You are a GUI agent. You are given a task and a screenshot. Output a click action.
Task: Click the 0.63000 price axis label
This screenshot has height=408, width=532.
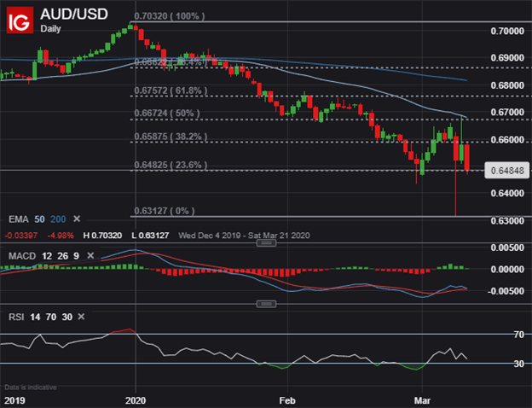click(x=507, y=221)
